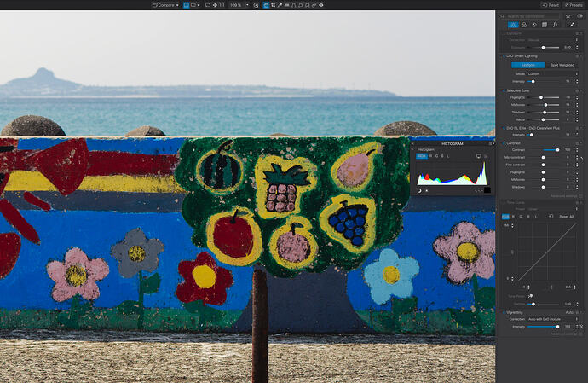
Task: Open the Presets menu
Action: [574, 5]
